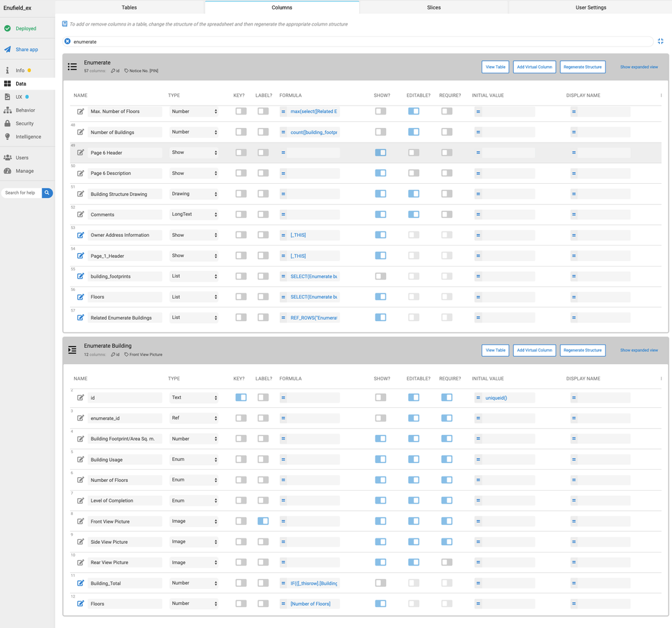Image resolution: width=672 pixels, height=628 pixels.
Task: Open the Intelligence section
Action: (x=28, y=137)
